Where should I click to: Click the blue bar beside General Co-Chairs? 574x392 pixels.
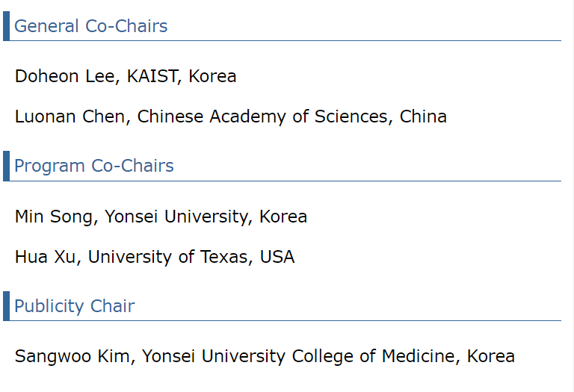pos(6,26)
